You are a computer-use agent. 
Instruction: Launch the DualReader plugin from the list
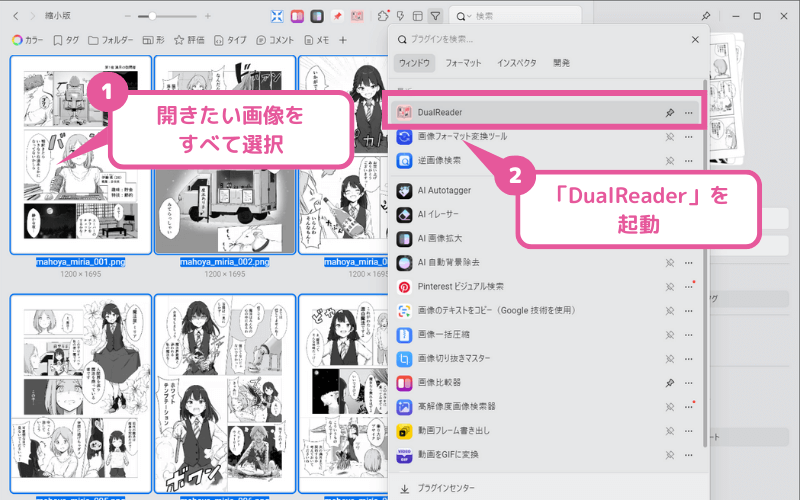point(546,112)
